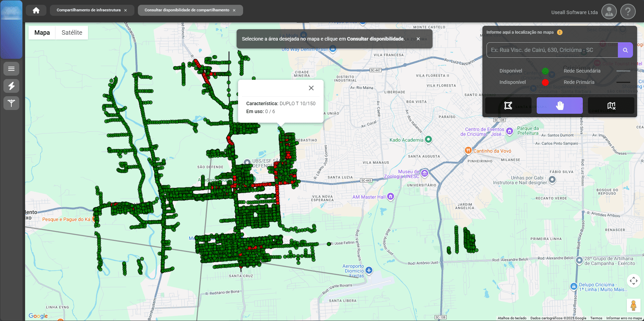
Task: Select Consultar disponibilidade de compartilhamento tab
Action: 187,10
